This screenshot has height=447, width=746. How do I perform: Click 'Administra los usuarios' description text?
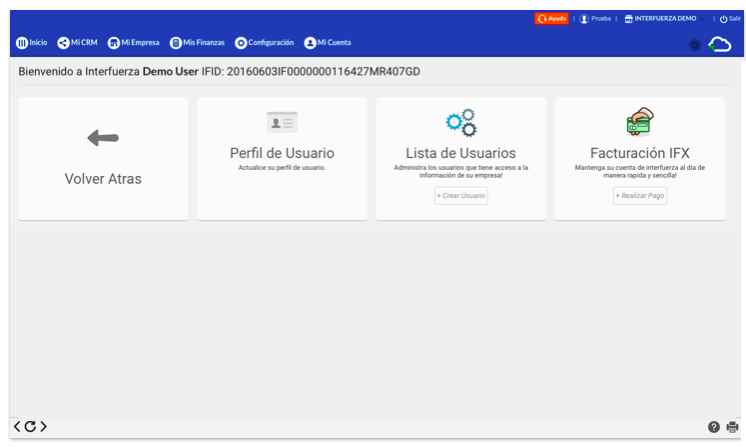click(461, 172)
